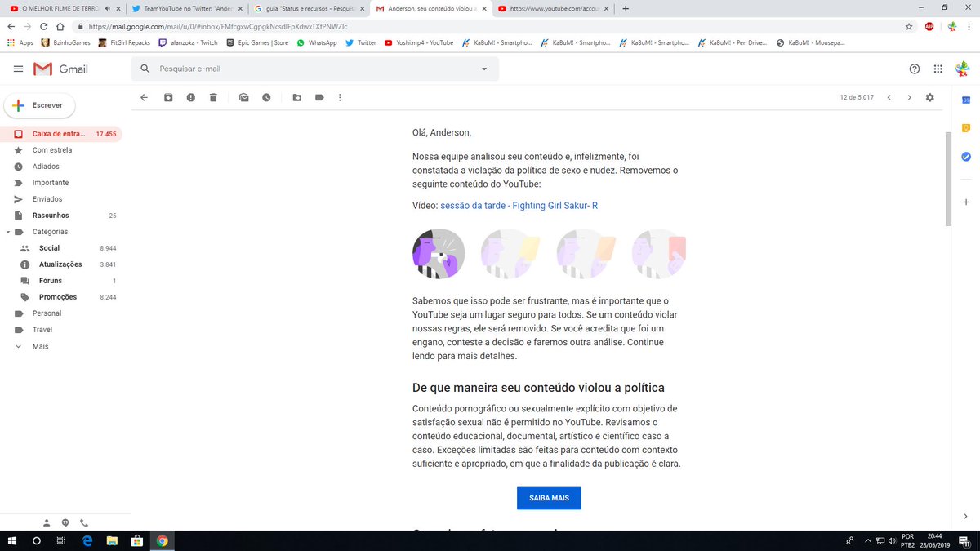Click the Escrever compose button
Screen dimensions: 980x551
(39, 105)
